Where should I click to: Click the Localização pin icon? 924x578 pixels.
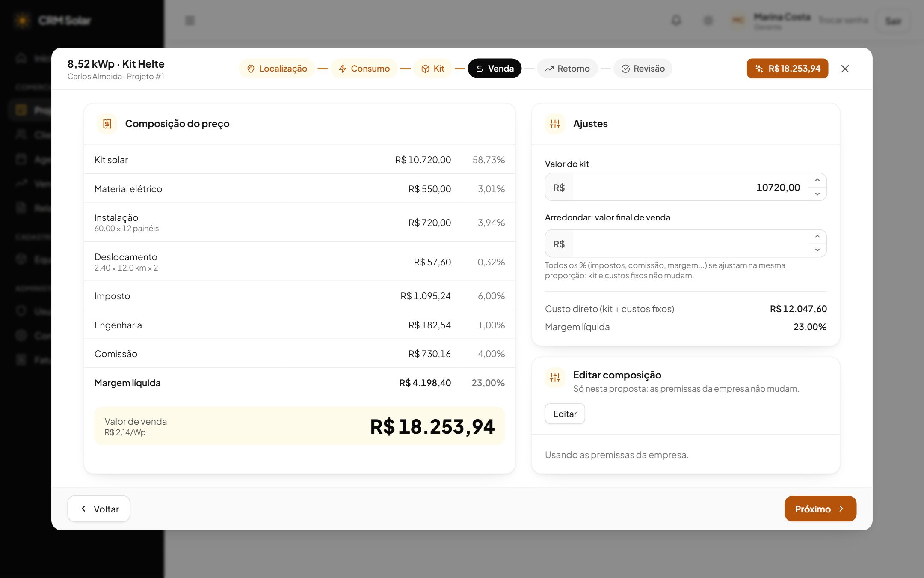(x=251, y=69)
